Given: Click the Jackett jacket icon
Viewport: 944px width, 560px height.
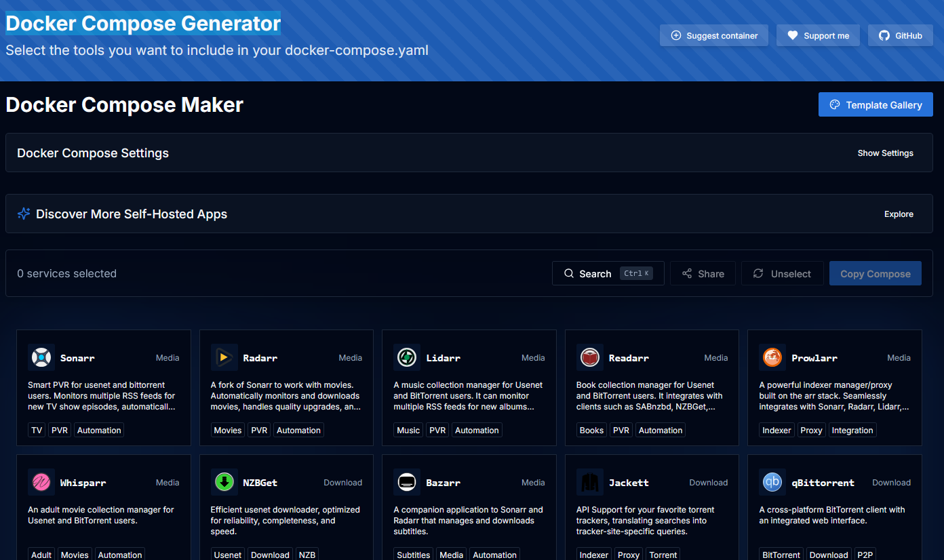Looking at the screenshot, I should pos(590,482).
